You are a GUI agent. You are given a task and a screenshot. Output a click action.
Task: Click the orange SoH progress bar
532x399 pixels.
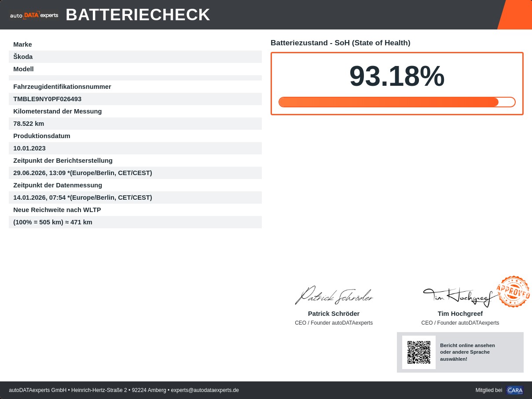[397, 102]
